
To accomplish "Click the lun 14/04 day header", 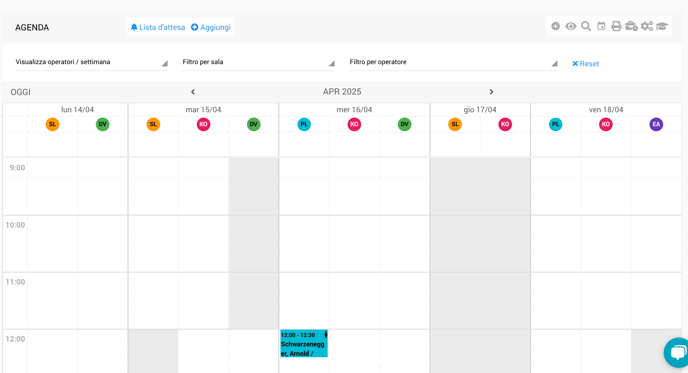I will point(77,110).
